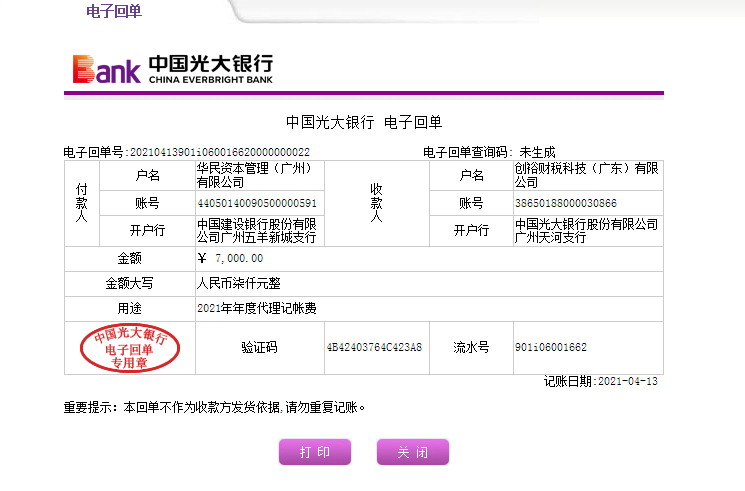Viewport: 745px width, 491px height.
Task: Click the China Everbright Bank logo
Action: click(x=173, y=69)
